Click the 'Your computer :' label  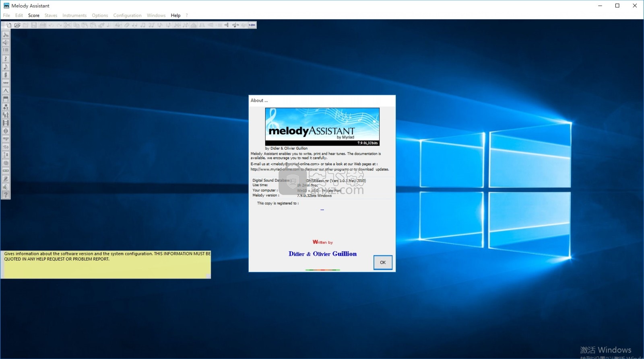pyautogui.click(x=265, y=190)
